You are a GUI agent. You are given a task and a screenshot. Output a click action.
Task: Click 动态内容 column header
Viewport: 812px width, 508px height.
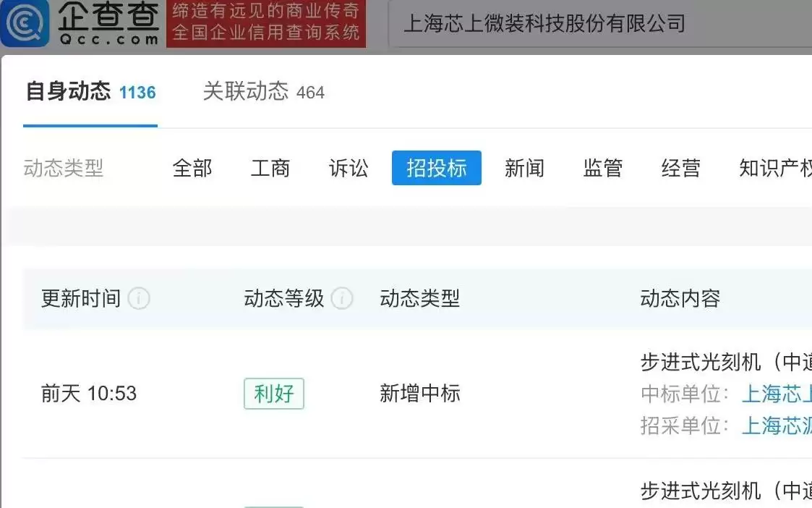pyautogui.click(x=680, y=299)
